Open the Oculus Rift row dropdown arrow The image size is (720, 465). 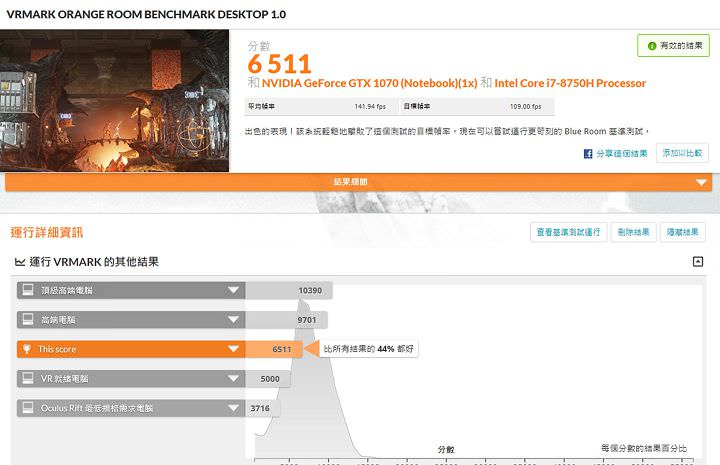[234, 408]
